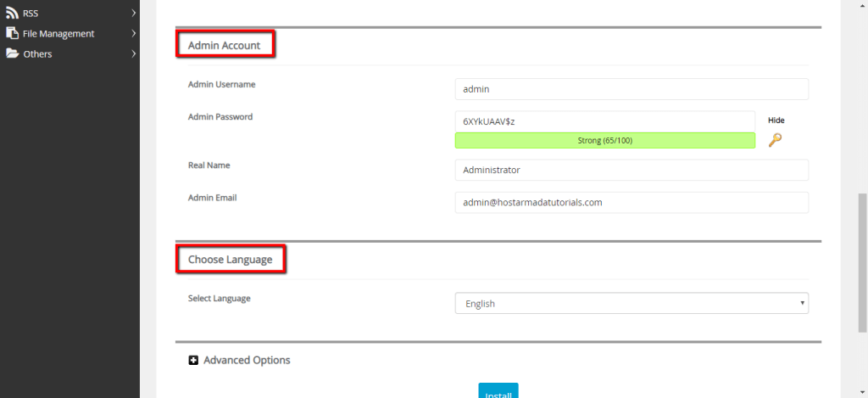Click Hide link next to password
868x398 pixels.
[776, 121]
